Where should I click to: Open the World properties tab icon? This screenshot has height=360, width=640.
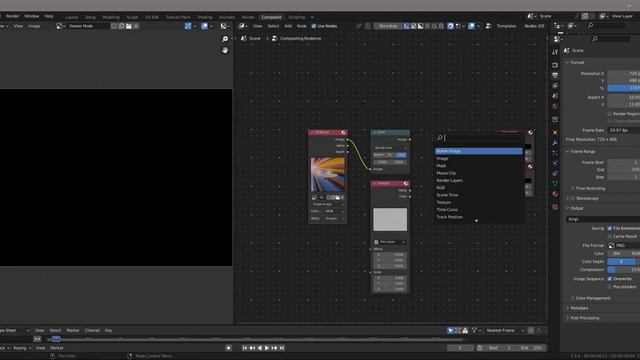pyautogui.click(x=555, y=106)
